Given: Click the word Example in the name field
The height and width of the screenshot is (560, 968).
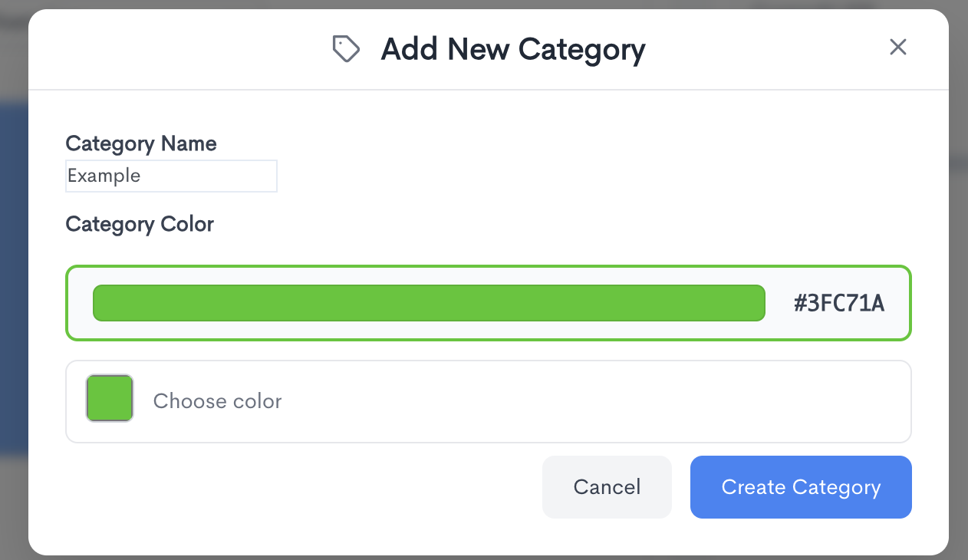Looking at the screenshot, I should click(x=104, y=176).
